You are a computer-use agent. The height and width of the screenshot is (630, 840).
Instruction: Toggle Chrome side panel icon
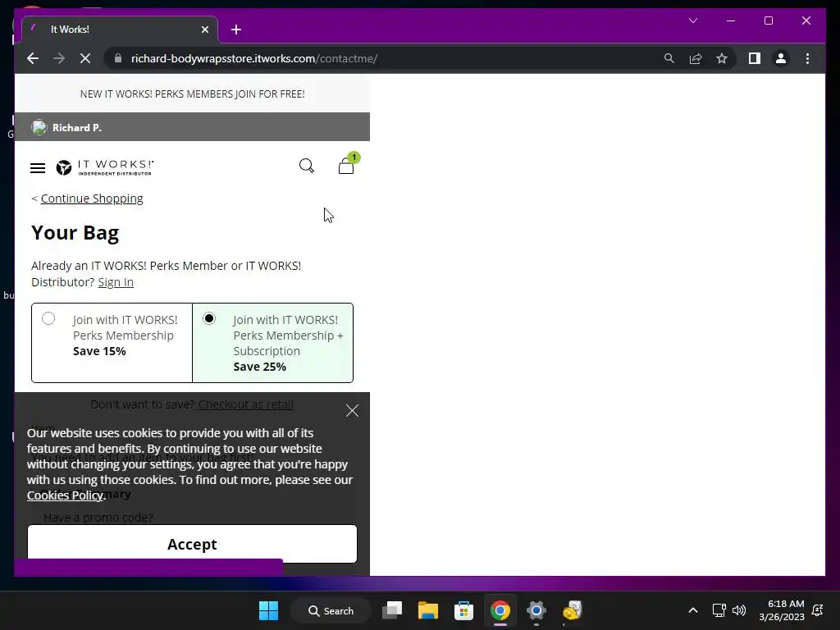(755, 58)
